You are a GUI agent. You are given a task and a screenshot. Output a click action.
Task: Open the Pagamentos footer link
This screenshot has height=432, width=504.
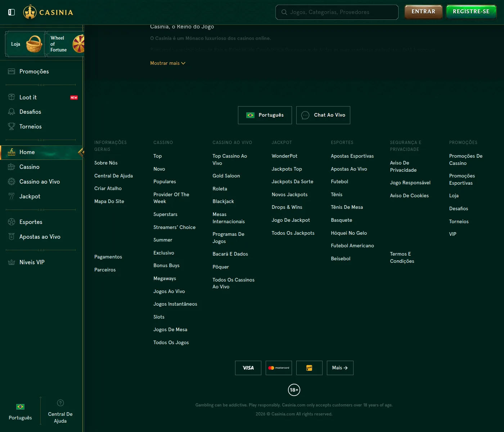click(x=108, y=257)
